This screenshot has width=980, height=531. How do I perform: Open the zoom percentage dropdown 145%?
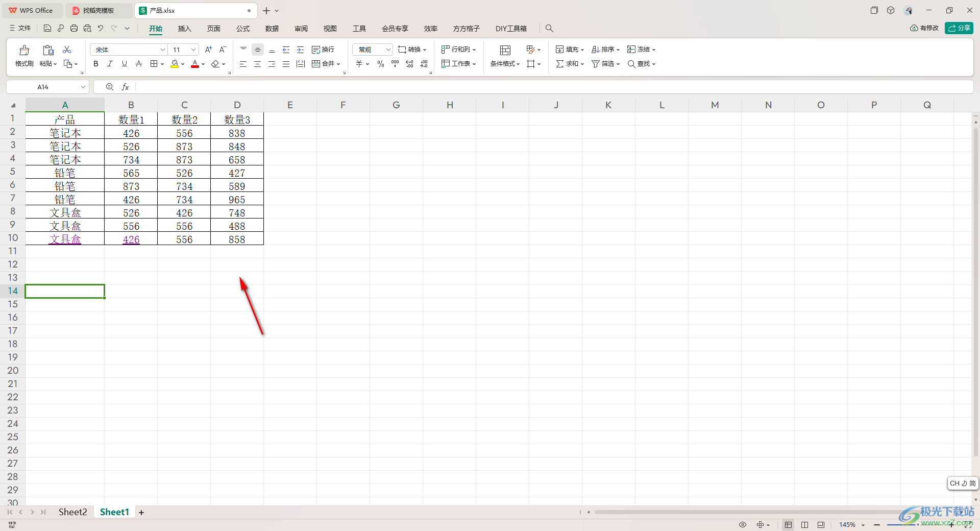pyautogui.click(x=863, y=525)
